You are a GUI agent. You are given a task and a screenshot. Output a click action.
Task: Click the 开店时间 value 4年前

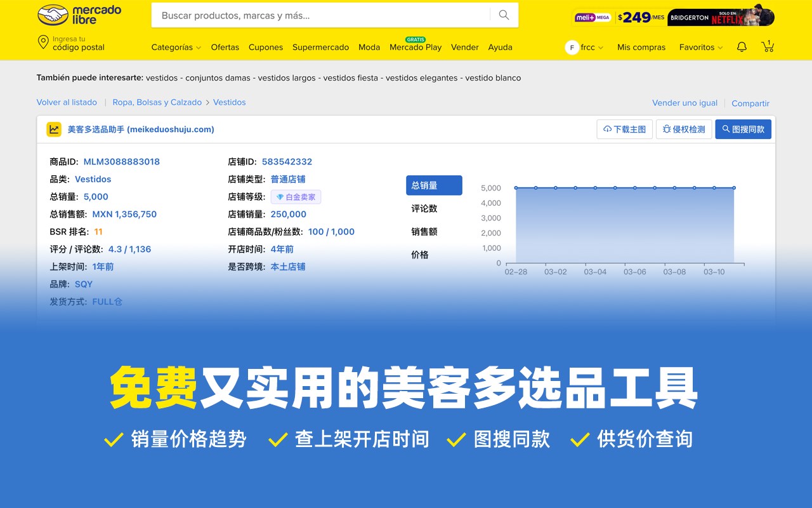tap(282, 250)
